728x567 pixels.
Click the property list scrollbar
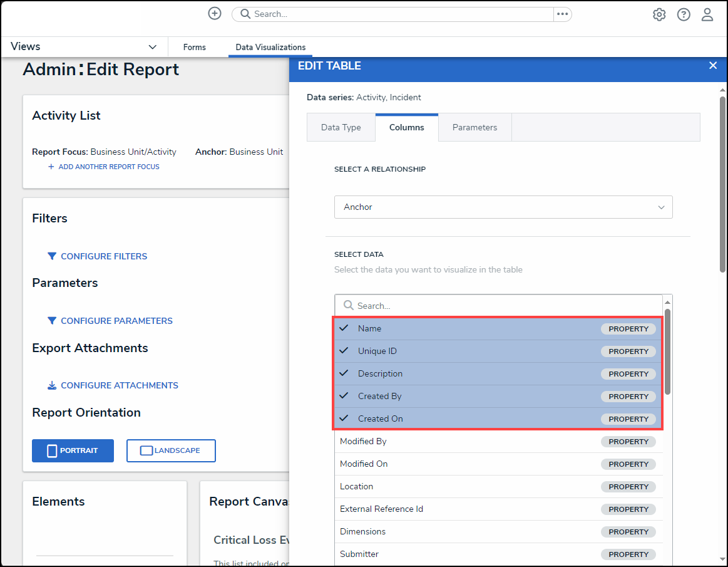[x=667, y=351]
